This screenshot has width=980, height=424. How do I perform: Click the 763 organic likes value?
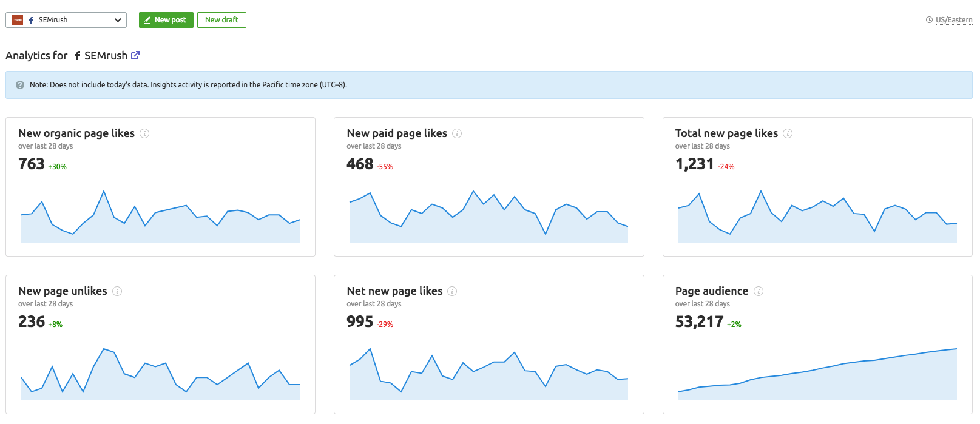coord(32,164)
